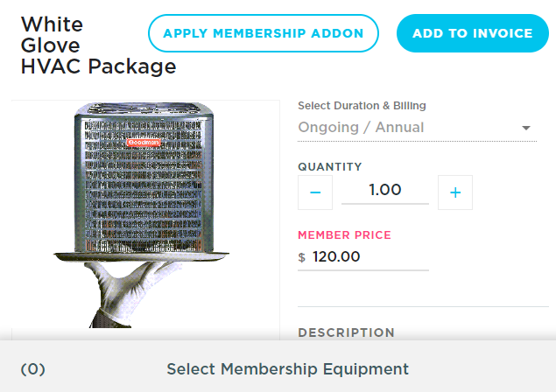The image size is (556, 392).
Task: Click the White Glove HVAC Package title
Action: coord(97,45)
